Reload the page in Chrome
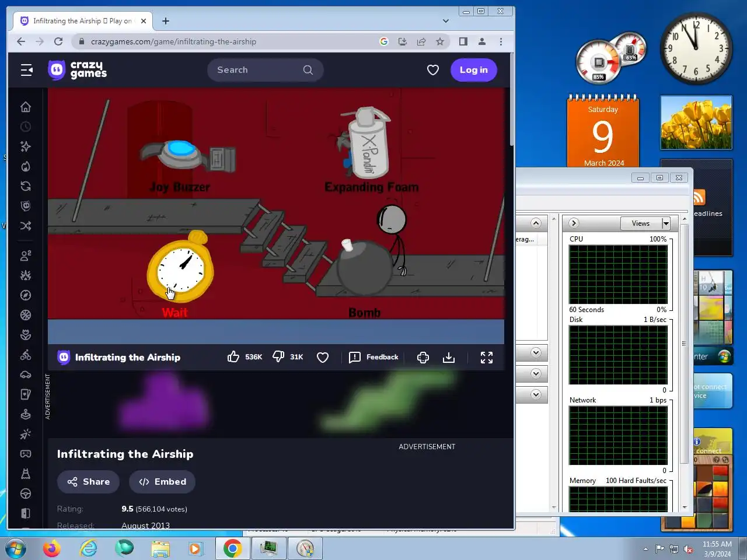 point(58,41)
